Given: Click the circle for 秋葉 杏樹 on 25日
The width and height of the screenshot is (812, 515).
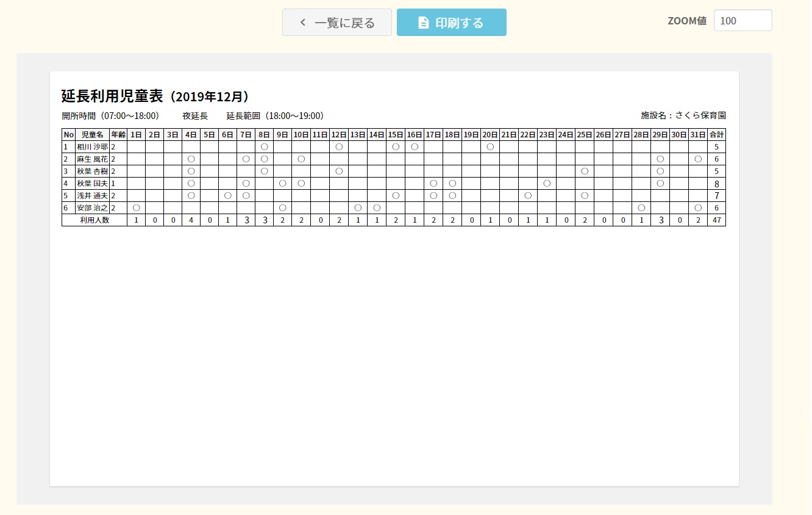Looking at the screenshot, I should 585,171.
